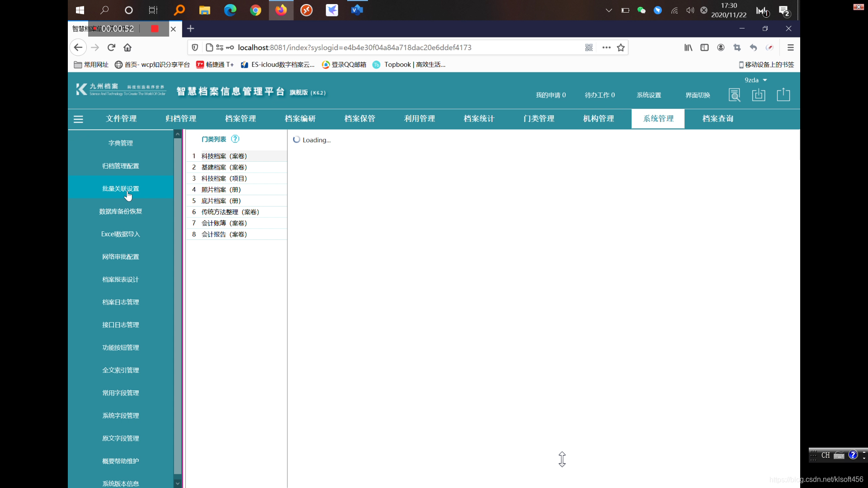This screenshot has height=488, width=868.
Task: Click the 我的申请 0 link
Action: [551, 95]
